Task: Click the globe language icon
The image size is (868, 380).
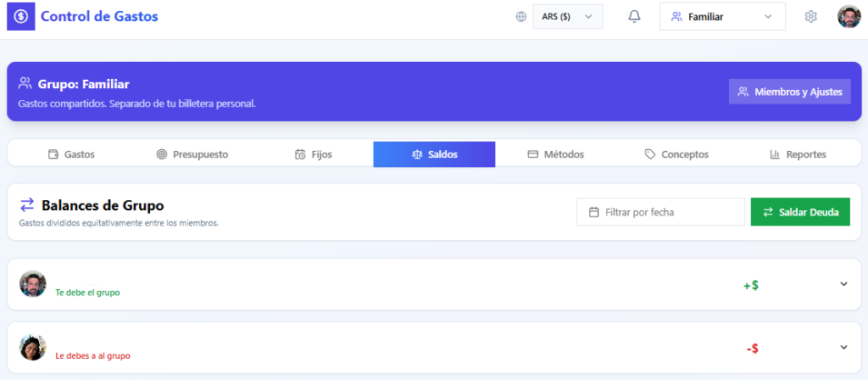Action: click(520, 16)
